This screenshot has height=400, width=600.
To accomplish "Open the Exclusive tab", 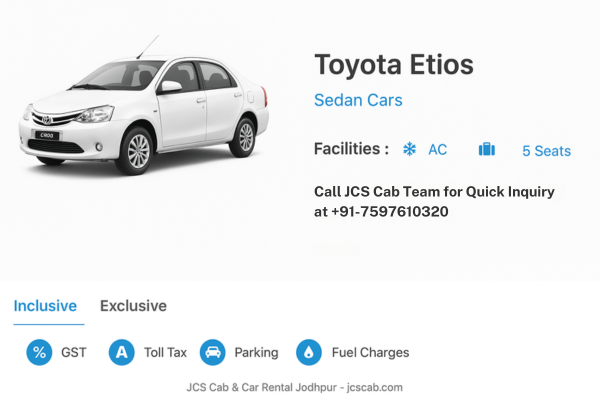I will pyautogui.click(x=133, y=306).
